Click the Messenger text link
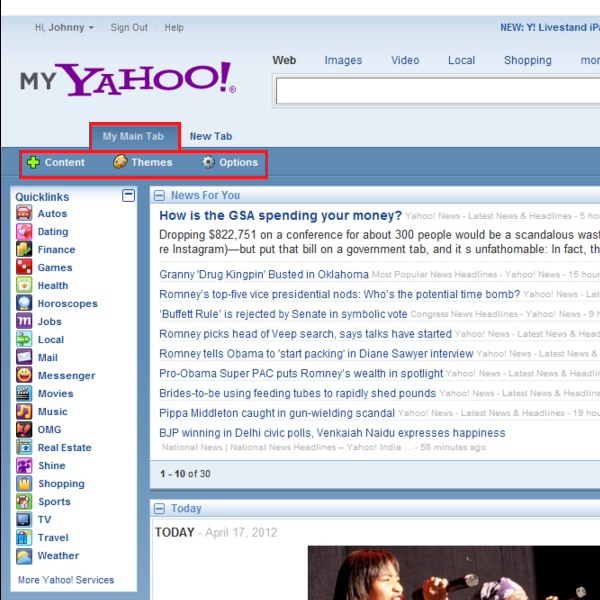Image resolution: width=600 pixels, height=600 pixels. 67,375
